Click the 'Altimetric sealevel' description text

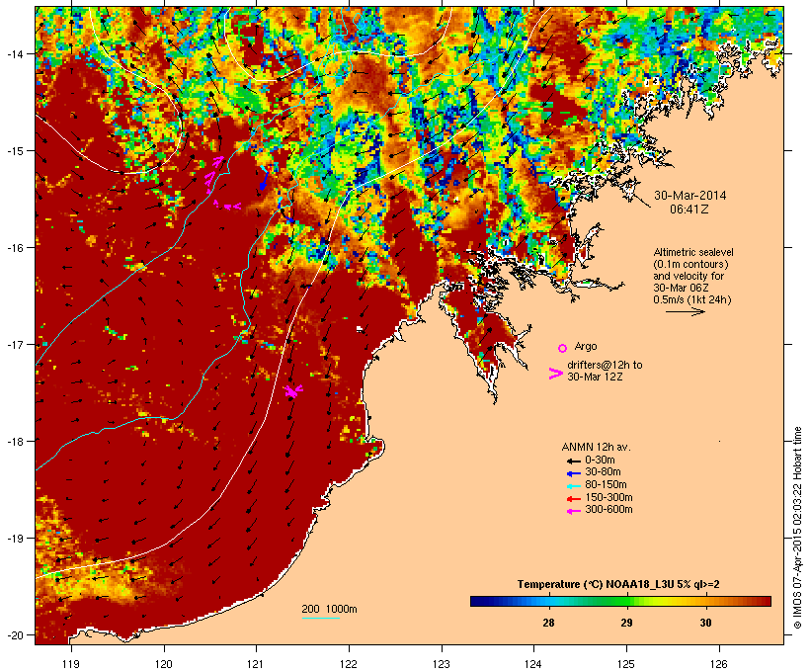[693, 252]
